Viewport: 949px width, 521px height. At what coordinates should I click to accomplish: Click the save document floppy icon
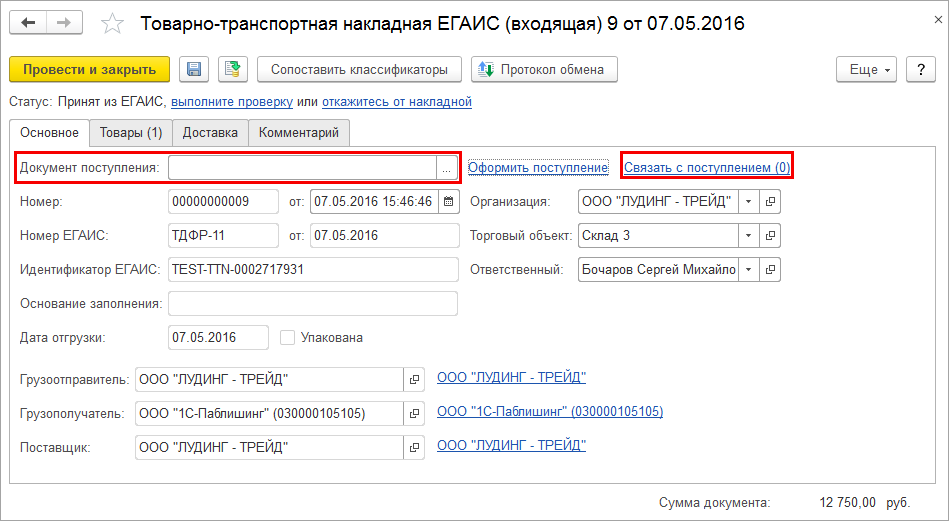point(195,69)
